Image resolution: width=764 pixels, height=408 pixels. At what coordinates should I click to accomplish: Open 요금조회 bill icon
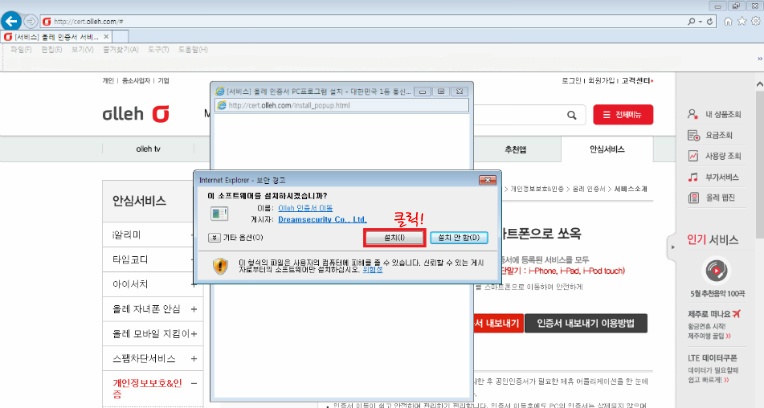pos(693,135)
